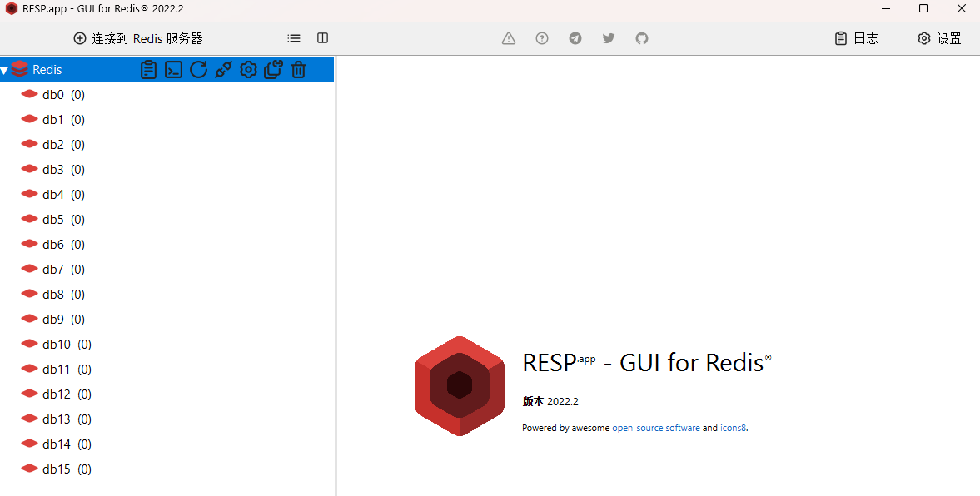Open console terminal icon for Redis
The width and height of the screenshot is (980, 496).
pyautogui.click(x=173, y=69)
